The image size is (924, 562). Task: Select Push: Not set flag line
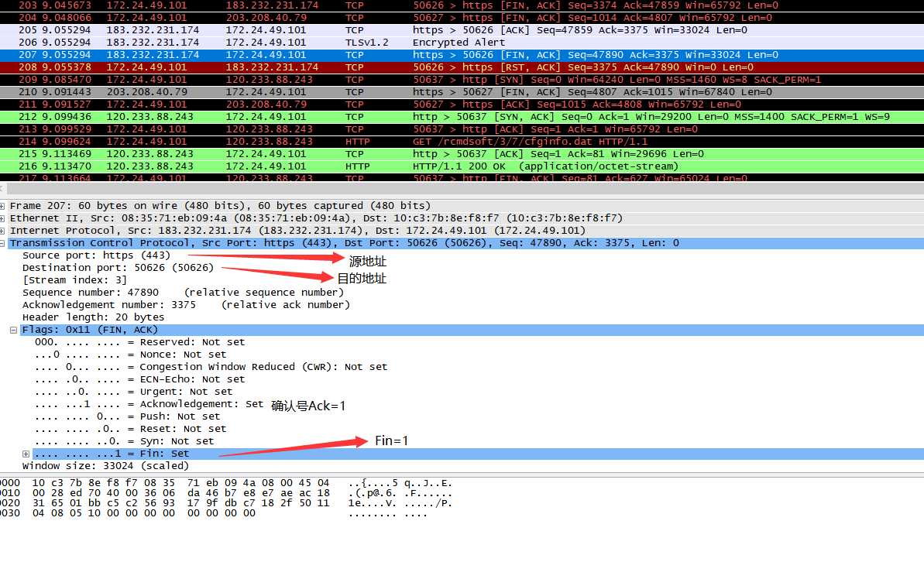click(x=127, y=416)
